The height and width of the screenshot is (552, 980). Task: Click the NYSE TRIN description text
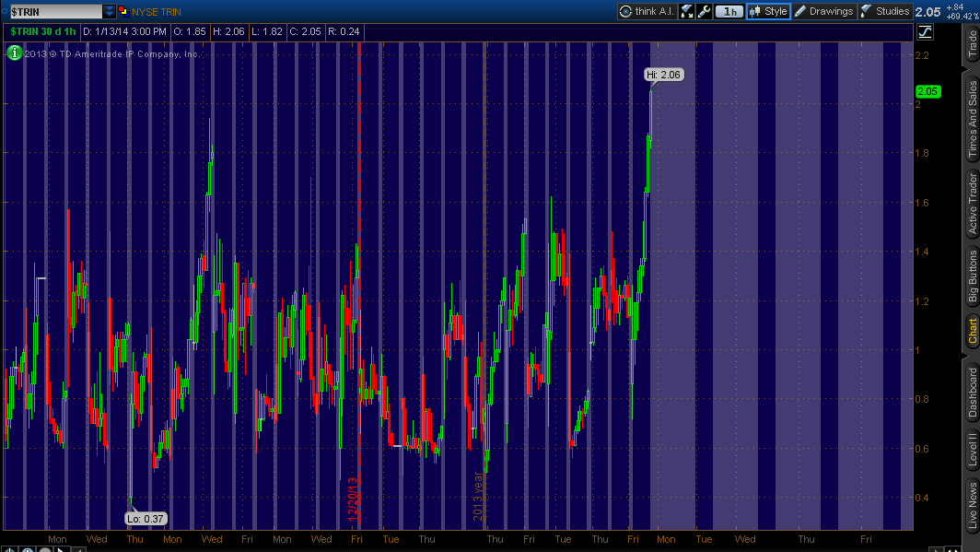[x=157, y=12]
